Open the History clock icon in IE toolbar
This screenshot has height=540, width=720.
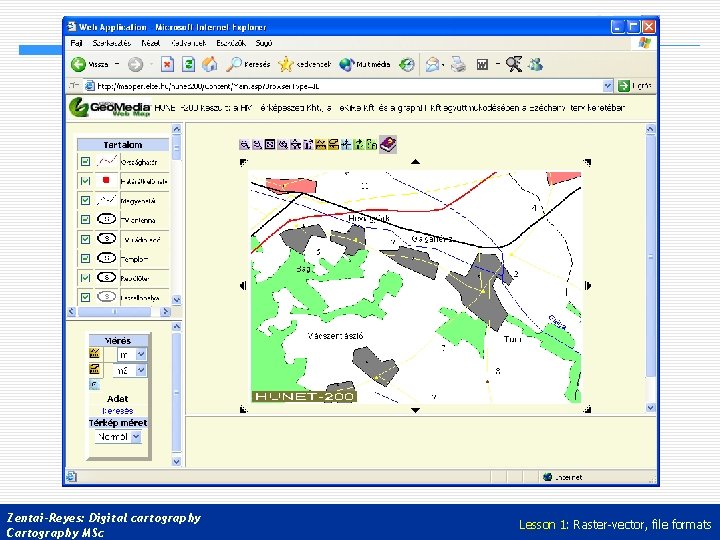tap(407, 65)
